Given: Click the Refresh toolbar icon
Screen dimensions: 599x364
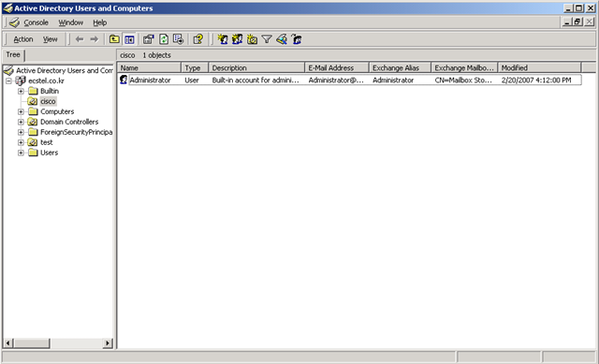Looking at the screenshot, I should pyautogui.click(x=164, y=39).
